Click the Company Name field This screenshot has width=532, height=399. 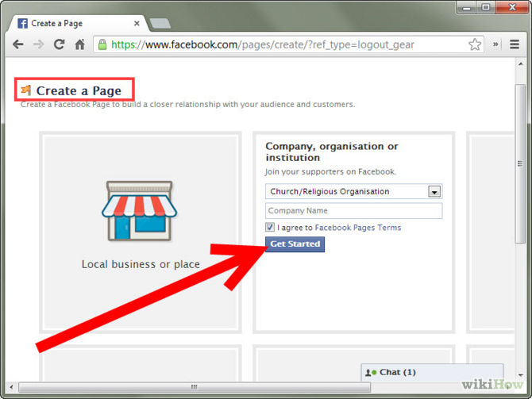pos(353,211)
